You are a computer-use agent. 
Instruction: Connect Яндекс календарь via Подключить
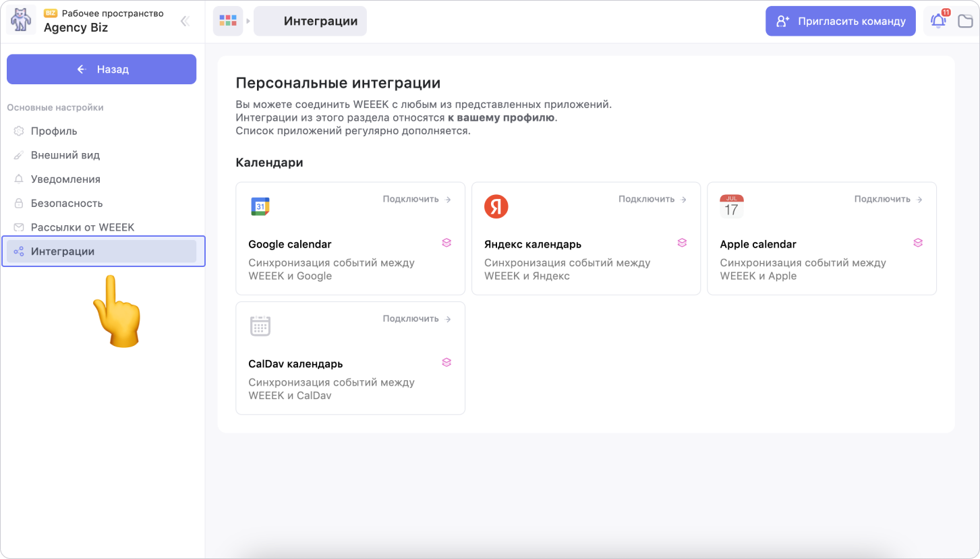click(x=652, y=199)
